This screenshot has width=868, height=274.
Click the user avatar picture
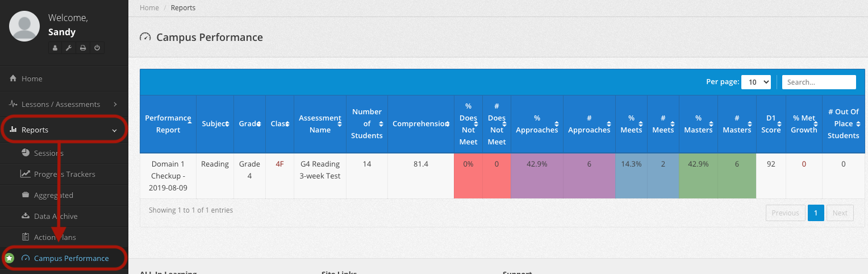25,26
